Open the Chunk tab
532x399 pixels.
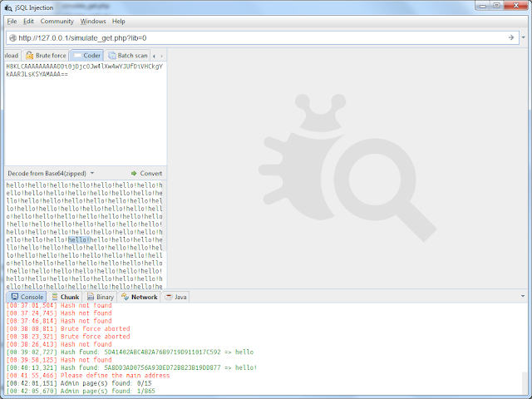[66, 297]
